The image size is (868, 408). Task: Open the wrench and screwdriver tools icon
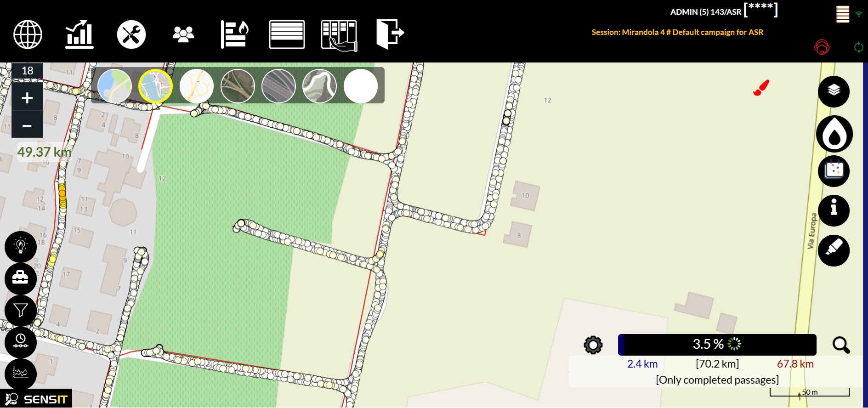coord(131,34)
